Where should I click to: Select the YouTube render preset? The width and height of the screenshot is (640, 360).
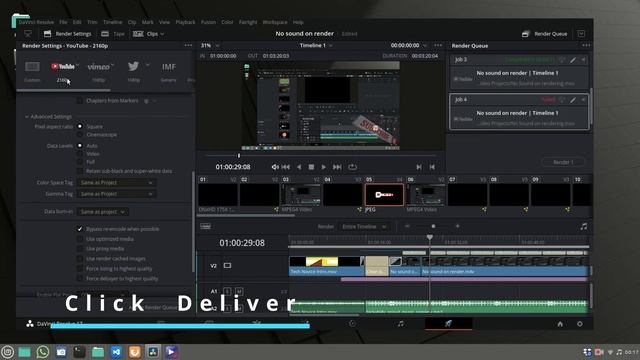click(63, 67)
